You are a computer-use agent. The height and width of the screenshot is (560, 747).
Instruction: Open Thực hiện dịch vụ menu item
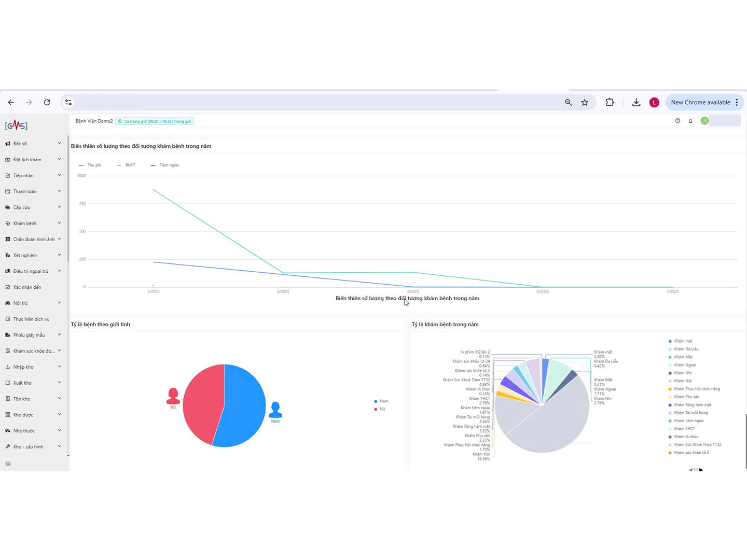click(31, 319)
